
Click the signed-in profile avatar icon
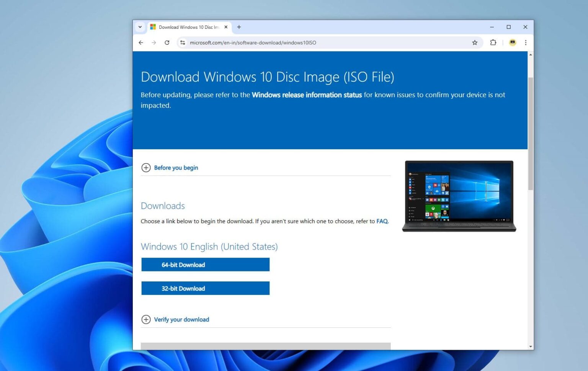click(x=512, y=42)
